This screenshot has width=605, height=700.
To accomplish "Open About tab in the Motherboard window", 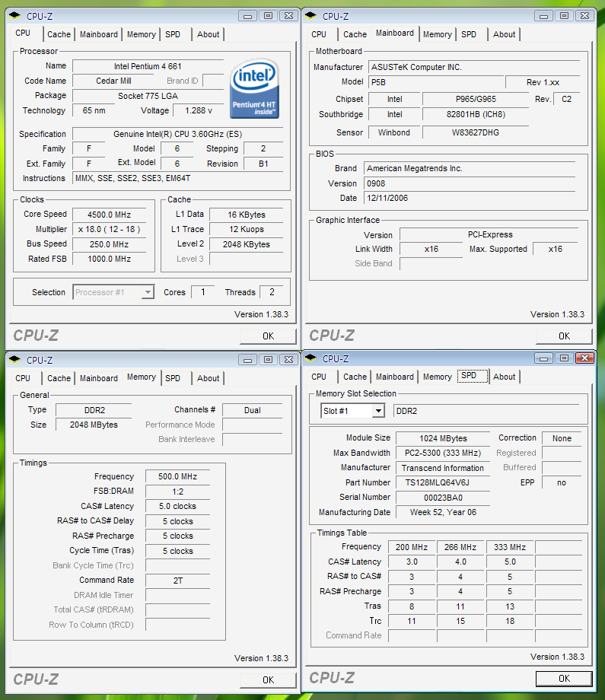I will [504, 34].
